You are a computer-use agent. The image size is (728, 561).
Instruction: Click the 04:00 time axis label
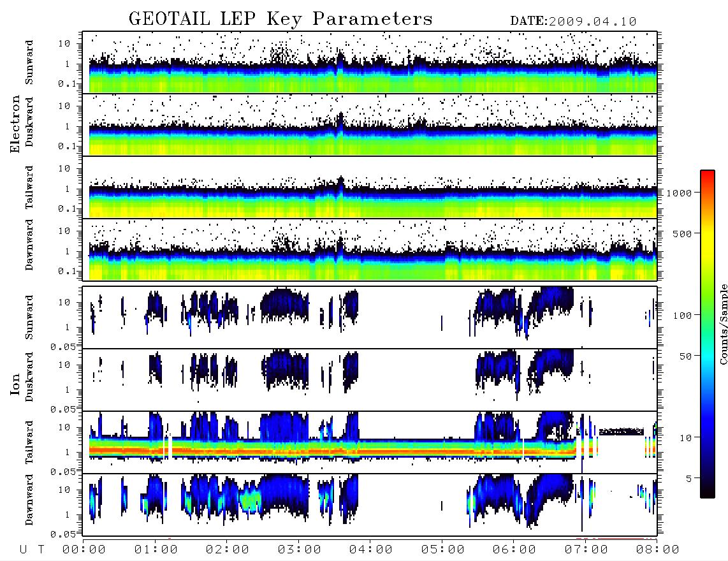tap(371, 550)
